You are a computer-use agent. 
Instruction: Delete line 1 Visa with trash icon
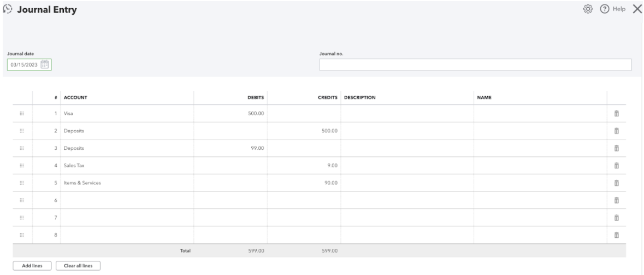pos(616,113)
